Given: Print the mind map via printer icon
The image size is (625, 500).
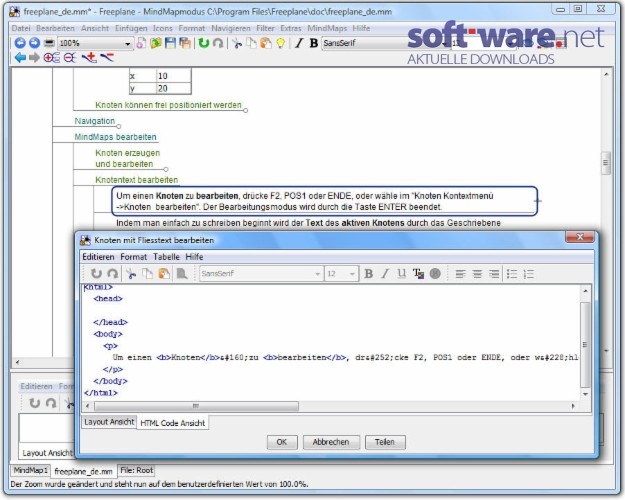Looking at the screenshot, I should pyautogui.click(x=49, y=43).
